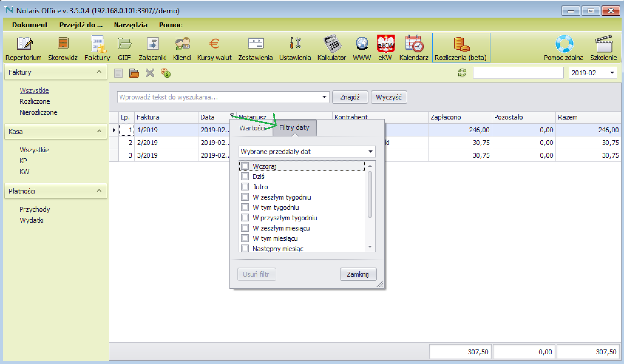Click the search text input field
The image size is (624, 364).
click(x=219, y=97)
